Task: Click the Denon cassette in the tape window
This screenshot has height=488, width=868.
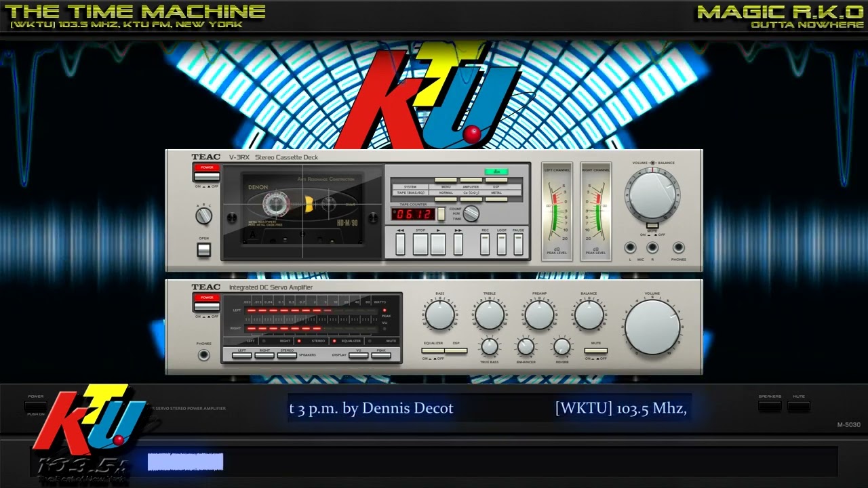Action: [x=302, y=210]
